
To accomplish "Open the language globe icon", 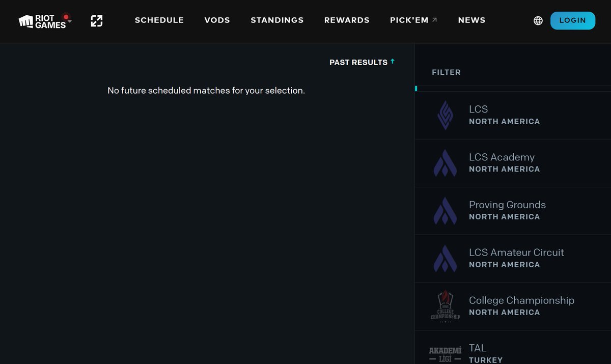I will [x=538, y=21].
